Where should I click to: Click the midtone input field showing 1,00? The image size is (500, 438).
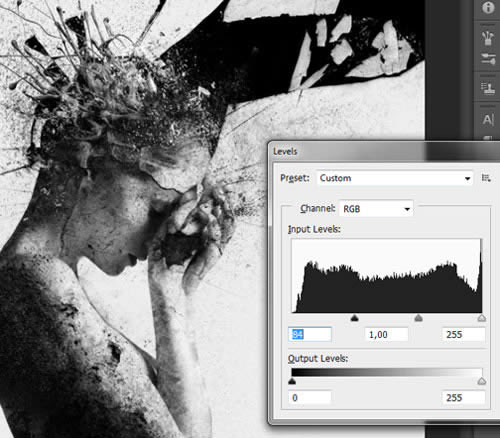click(387, 334)
